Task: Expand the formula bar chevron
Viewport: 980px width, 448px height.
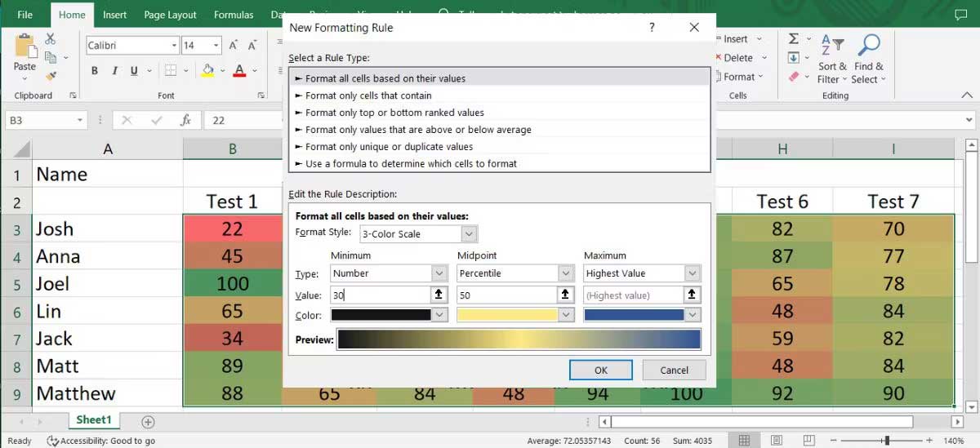Action: pyautogui.click(x=969, y=120)
